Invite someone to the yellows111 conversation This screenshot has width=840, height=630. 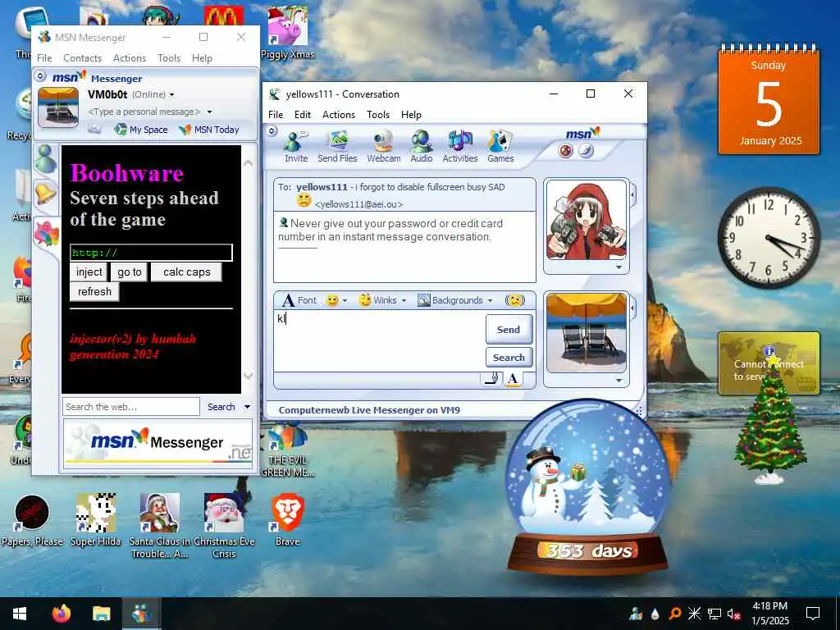click(x=295, y=146)
